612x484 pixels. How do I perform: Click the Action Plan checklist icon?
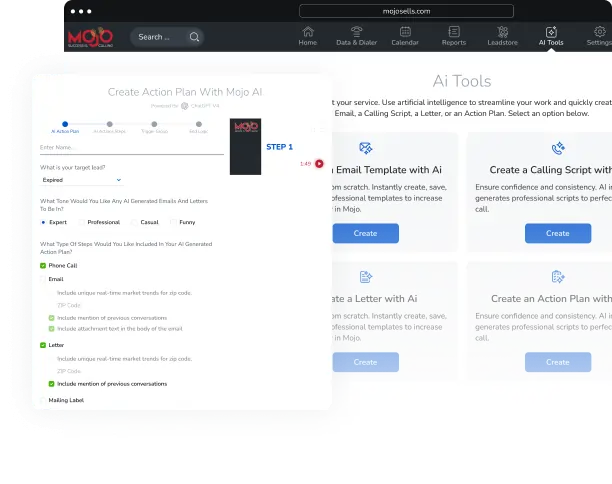[558, 277]
